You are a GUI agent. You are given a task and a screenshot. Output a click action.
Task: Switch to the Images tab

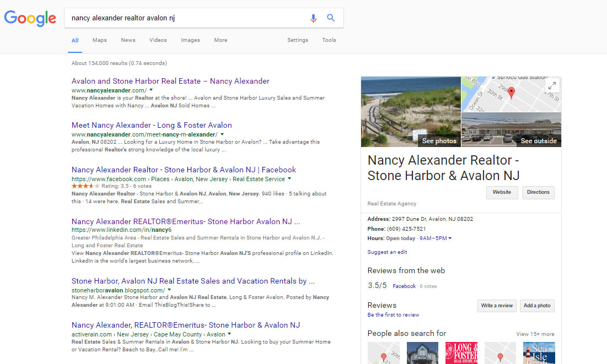click(x=190, y=40)
